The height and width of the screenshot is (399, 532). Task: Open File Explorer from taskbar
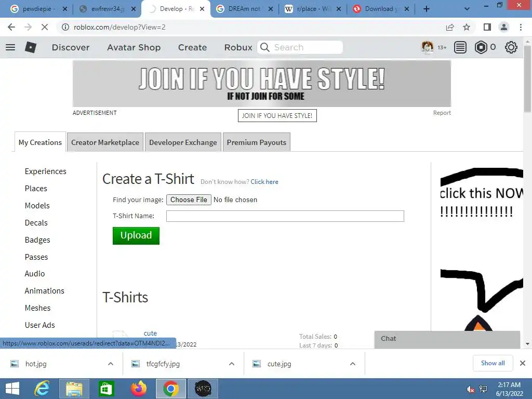click(74, 389)
